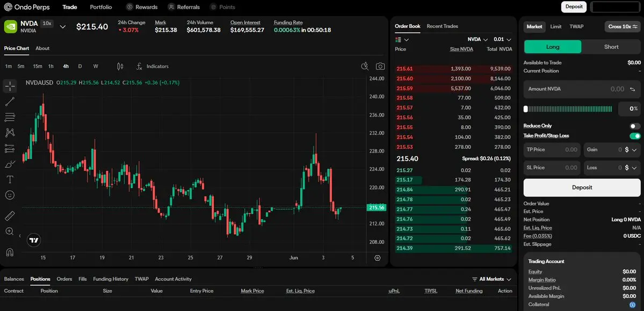Click the top-right Deposit button
644x311 pixels.
(x=574, y=6)
